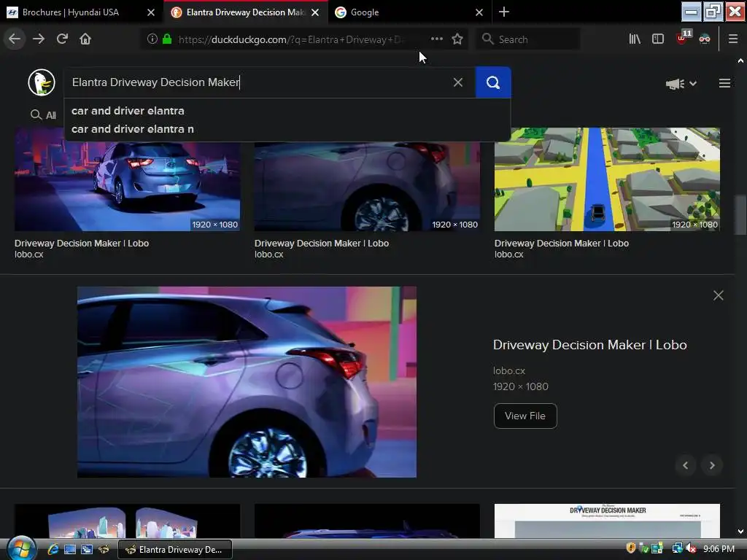Image resolution: width=747 pixels, height=560 pixels.
Task: Open the Firefox hamburger menu
Action: 733,39
